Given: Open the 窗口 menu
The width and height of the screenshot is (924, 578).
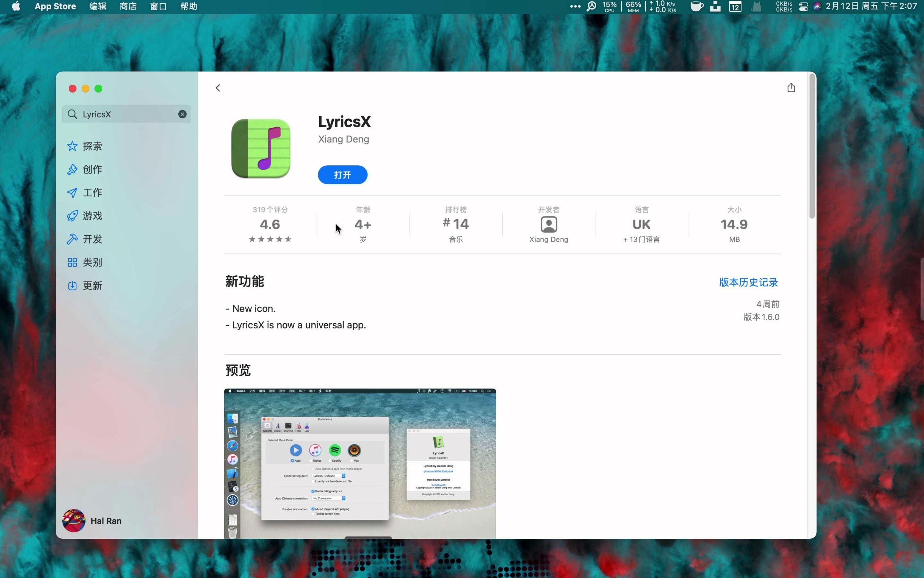Looking at the screenshot, I should 158,6.
